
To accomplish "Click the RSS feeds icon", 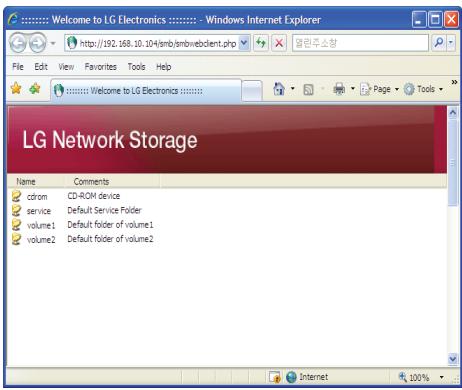I will [308, 89].
